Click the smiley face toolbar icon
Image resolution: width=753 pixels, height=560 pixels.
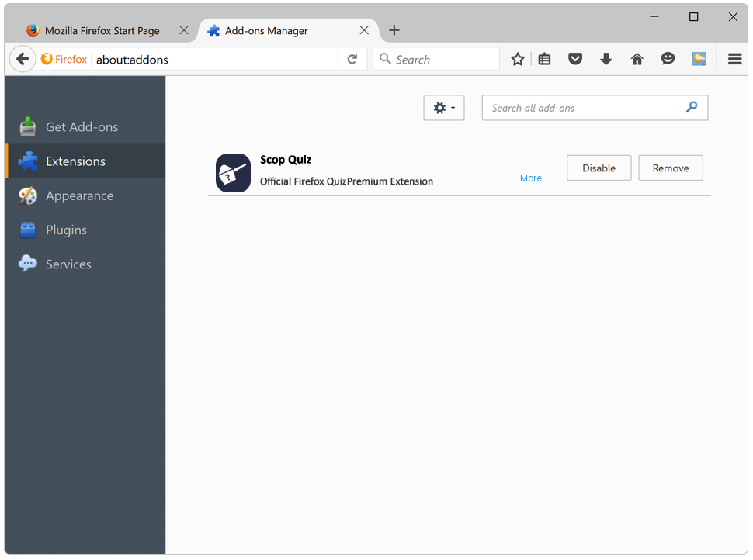point(668,60)
